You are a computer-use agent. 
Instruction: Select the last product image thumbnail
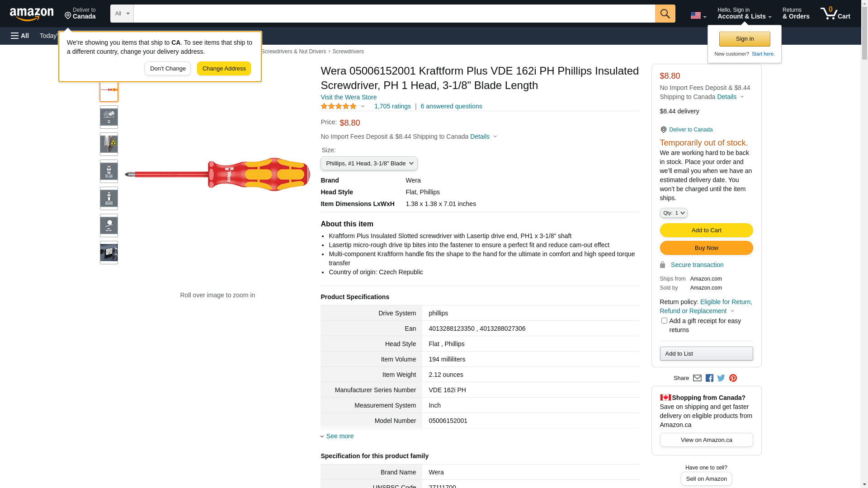109,253
